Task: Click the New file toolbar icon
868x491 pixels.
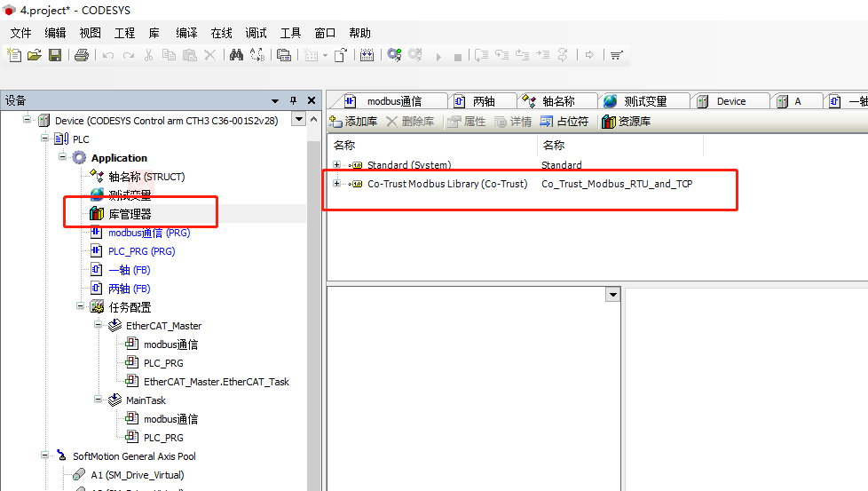Action: pyautogui.click(x=14, y=55)
